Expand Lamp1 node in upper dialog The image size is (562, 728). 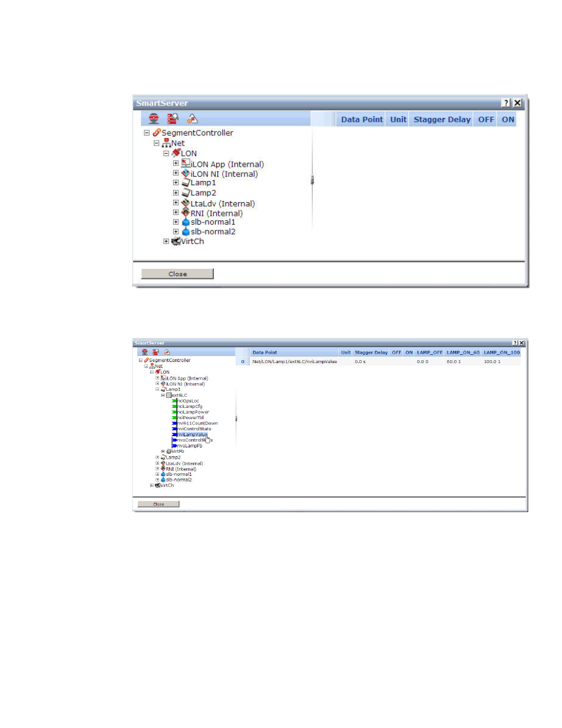(x=176, y=183)
